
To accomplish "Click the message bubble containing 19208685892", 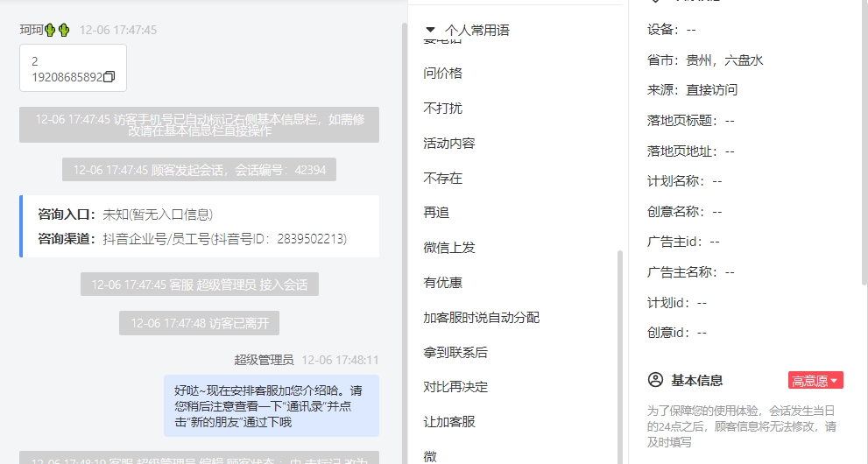I will 73,68.
